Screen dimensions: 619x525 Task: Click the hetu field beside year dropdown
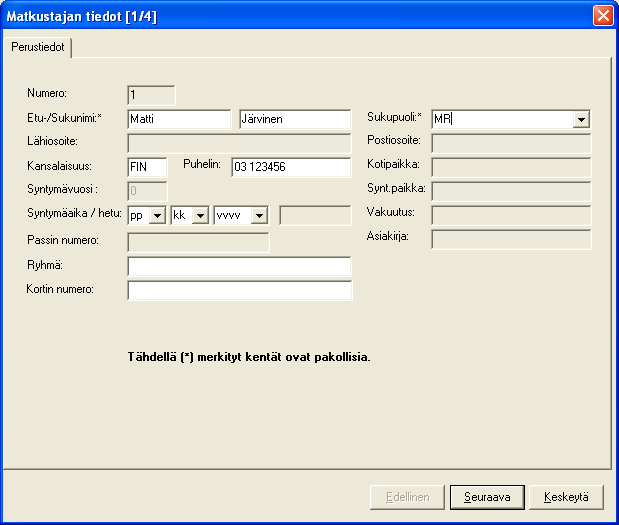click(315, 216)
